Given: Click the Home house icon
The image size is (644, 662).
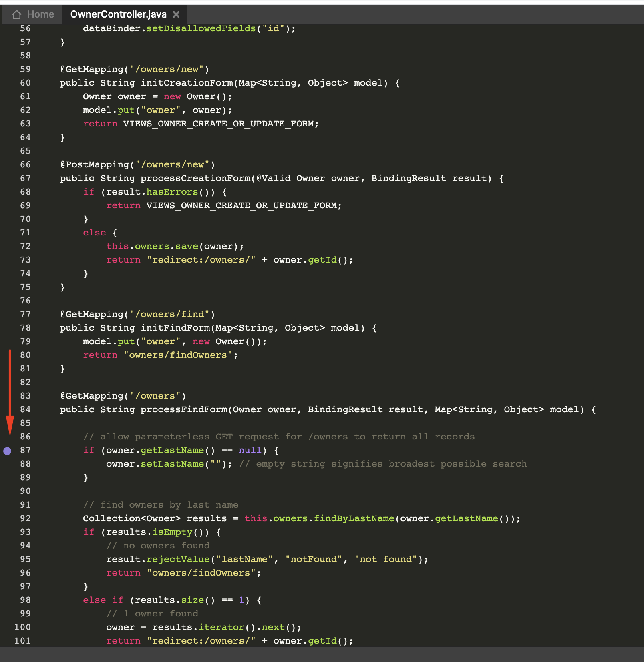Looking at the screenshot, I should 17,14.
